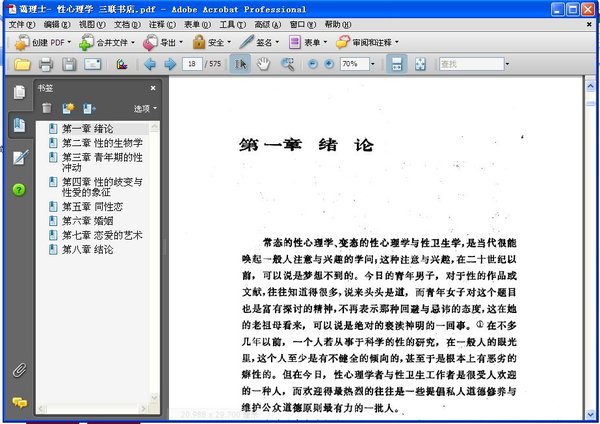600x424 pixels.
Task: Click the Open folder icon in toolbar
Action: [x=22, y=64]
